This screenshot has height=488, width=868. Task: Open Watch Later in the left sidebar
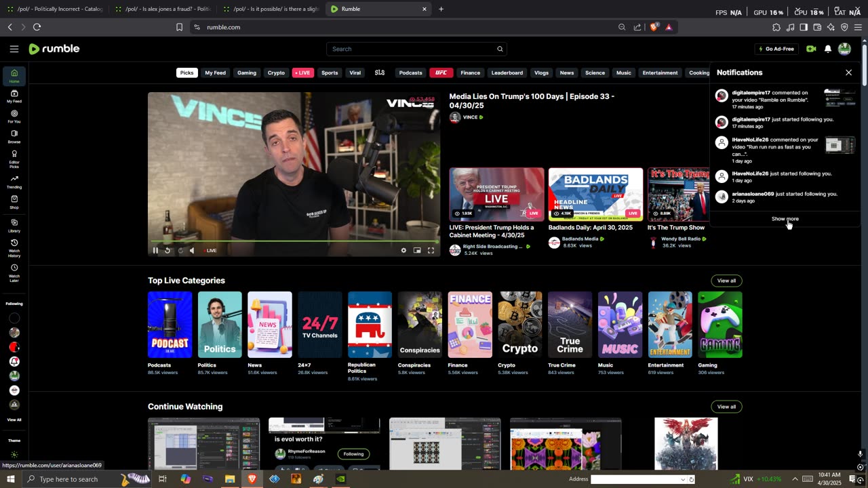pyautogui.click(x=14, y=272)
